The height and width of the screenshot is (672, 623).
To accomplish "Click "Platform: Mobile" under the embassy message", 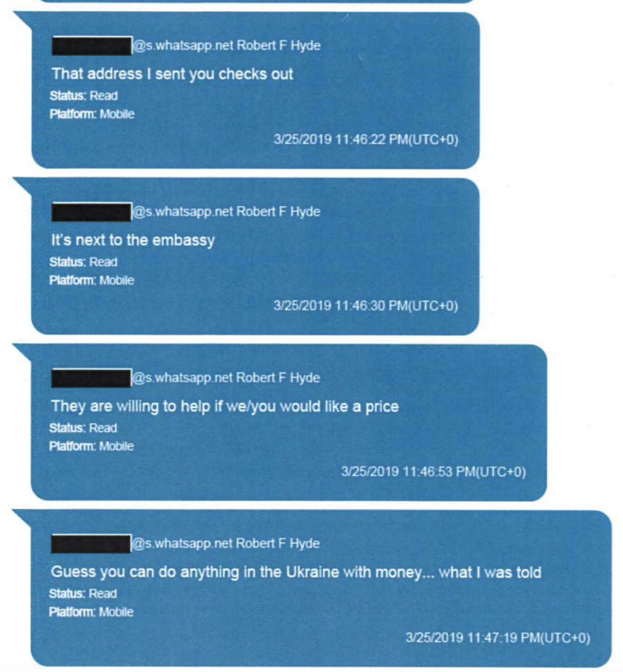I will coord(92,281).
